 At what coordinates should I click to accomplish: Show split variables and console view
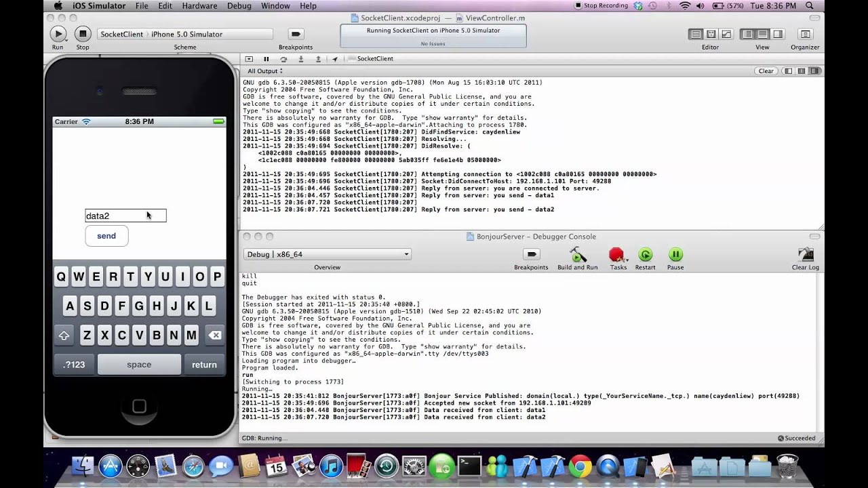coord(802,70)
